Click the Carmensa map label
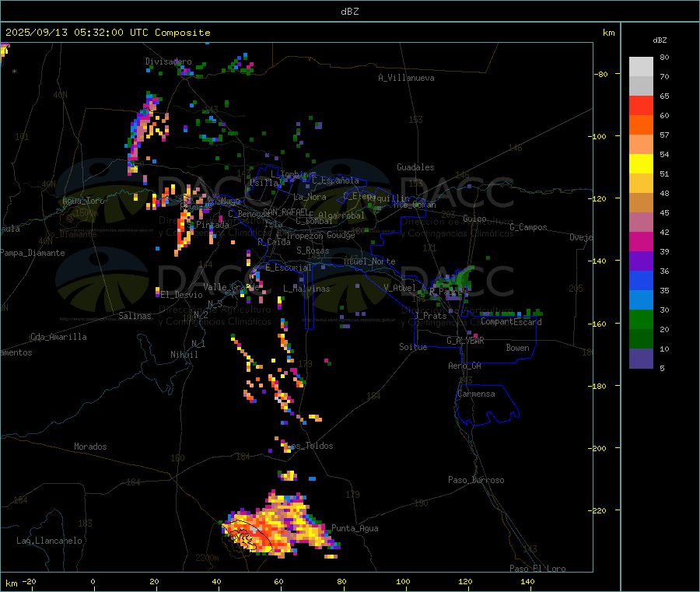The image size is (700, 592). coord(476,394)
